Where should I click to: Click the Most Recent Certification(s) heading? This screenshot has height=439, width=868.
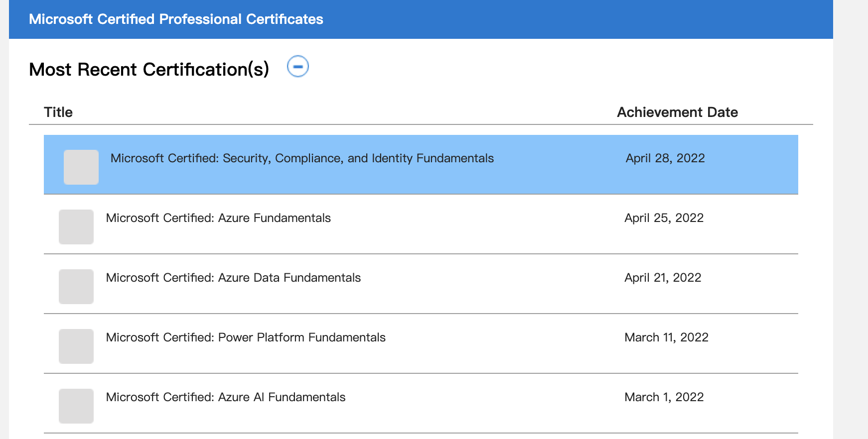click(x=149, y=69)
